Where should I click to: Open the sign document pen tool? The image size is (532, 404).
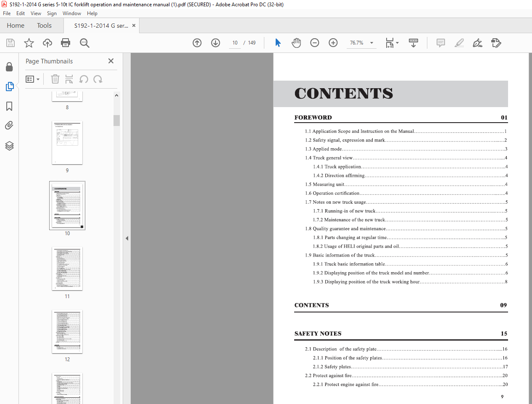(x=478, y=43)
